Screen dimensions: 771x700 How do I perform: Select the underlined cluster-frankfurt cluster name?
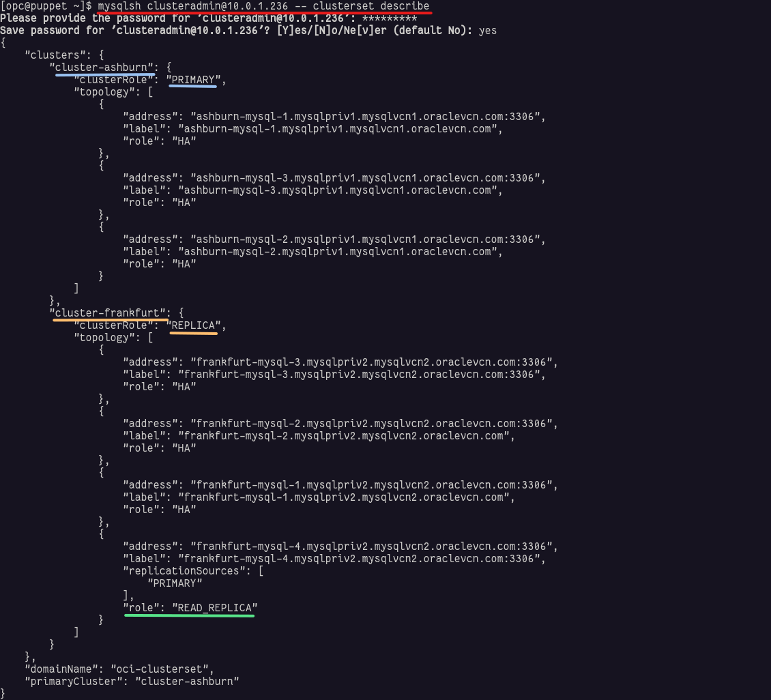tap(108, 312)
